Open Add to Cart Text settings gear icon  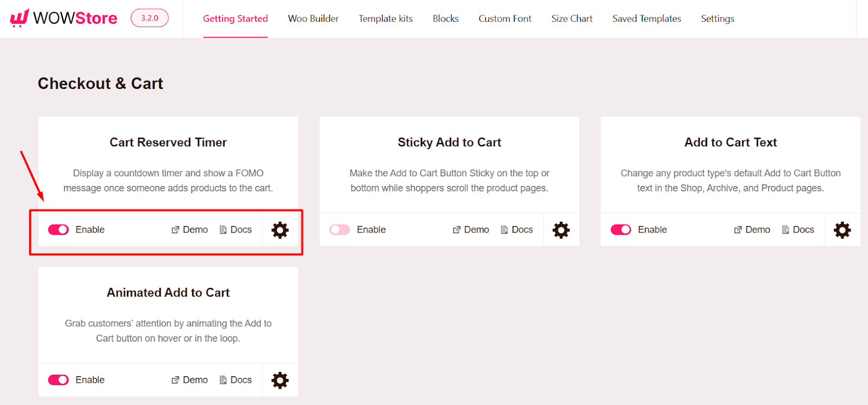pyautogui.click(x=842, y=230)
